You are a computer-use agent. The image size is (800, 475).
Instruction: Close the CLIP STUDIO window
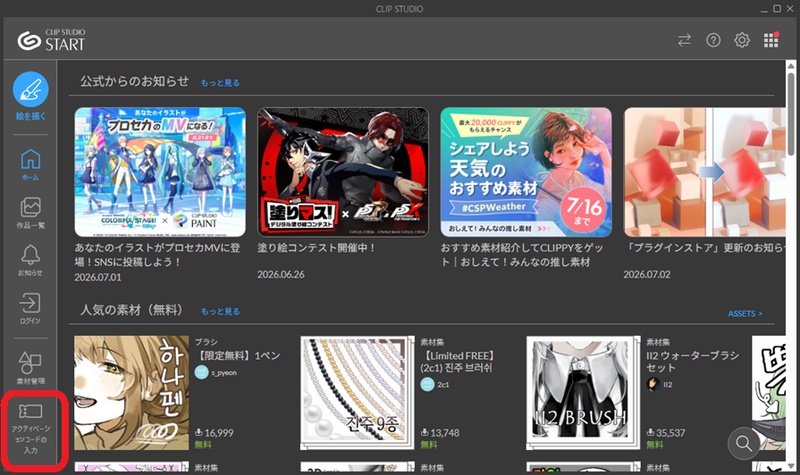point(790,9)
